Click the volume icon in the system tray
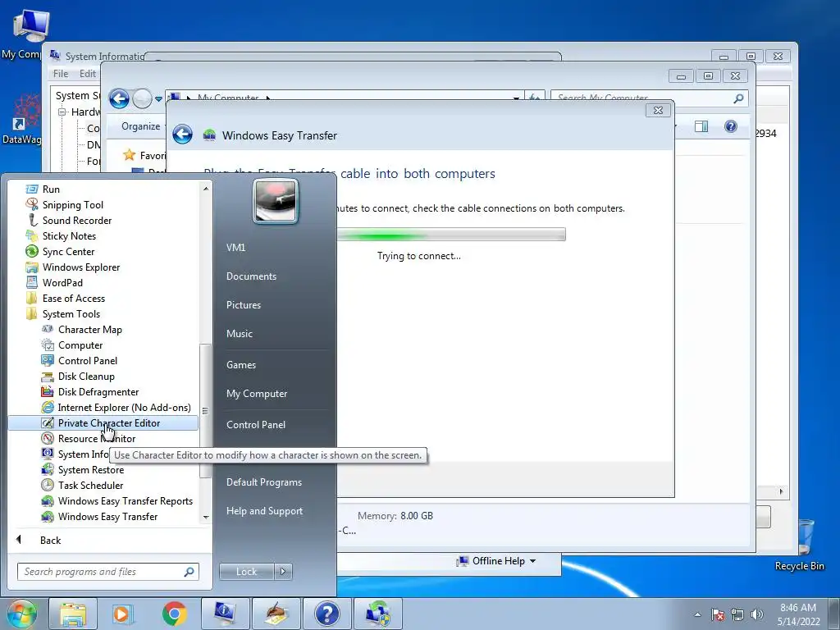 click(757, 614)
